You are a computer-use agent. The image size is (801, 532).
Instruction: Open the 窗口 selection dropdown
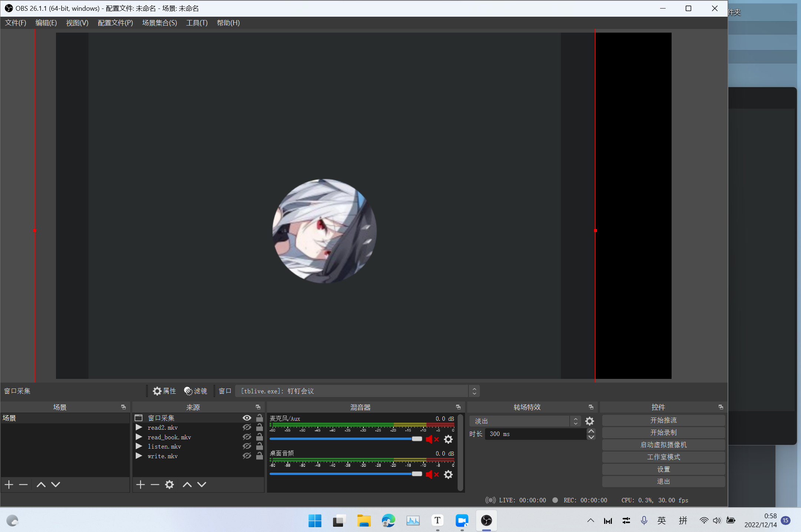[357, 391]
